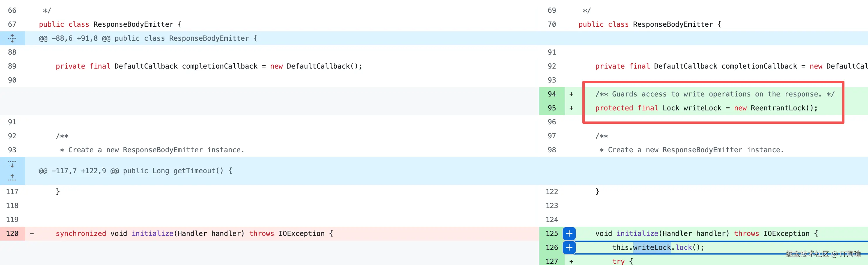Click left line number 117
Image resolution: width=868 pixels, height=265 pixels.
[12, 191]
